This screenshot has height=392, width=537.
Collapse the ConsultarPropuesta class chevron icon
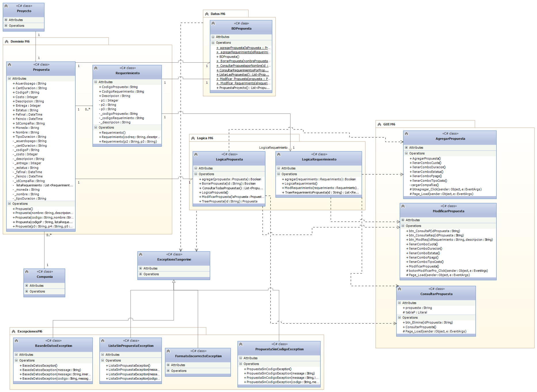pos(400,289)
